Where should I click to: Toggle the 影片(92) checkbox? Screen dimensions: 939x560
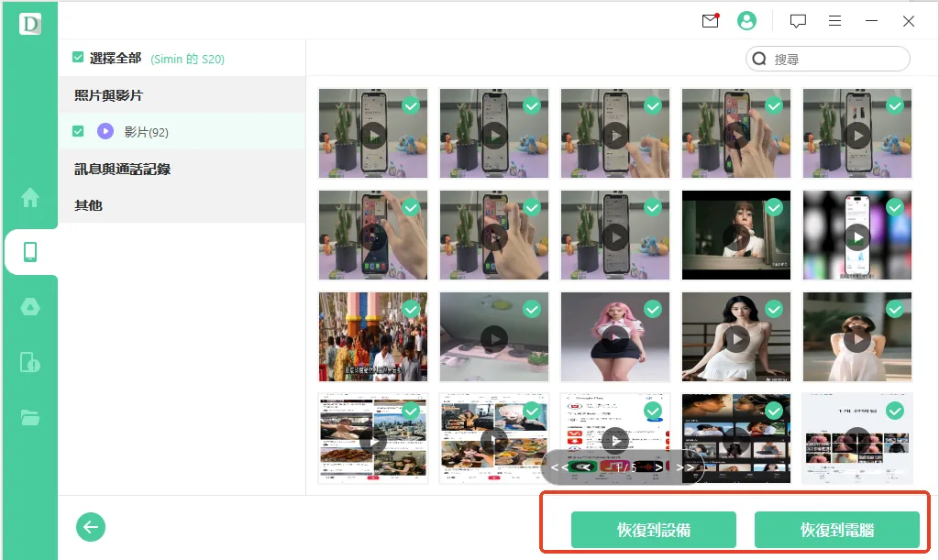pos(78,131)
